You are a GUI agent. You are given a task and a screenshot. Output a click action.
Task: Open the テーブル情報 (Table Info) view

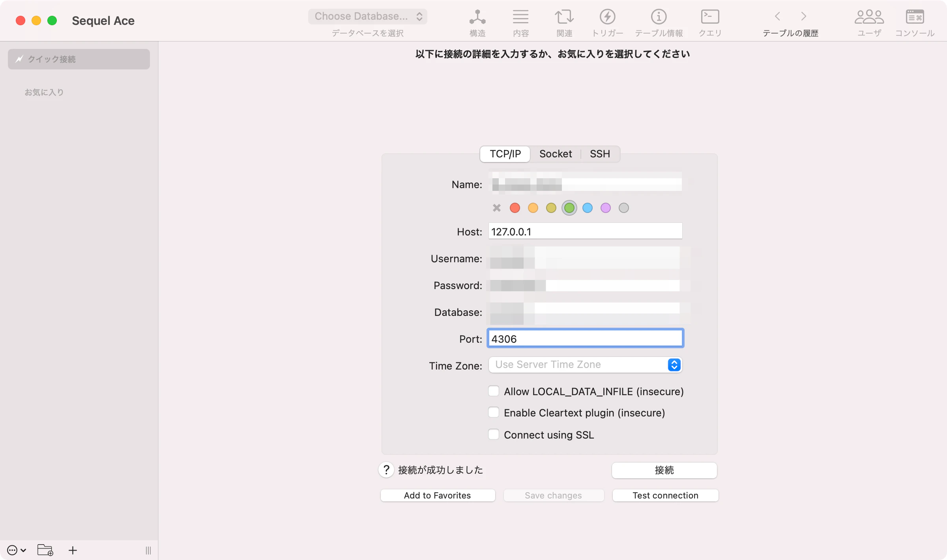tap(659, 23)
